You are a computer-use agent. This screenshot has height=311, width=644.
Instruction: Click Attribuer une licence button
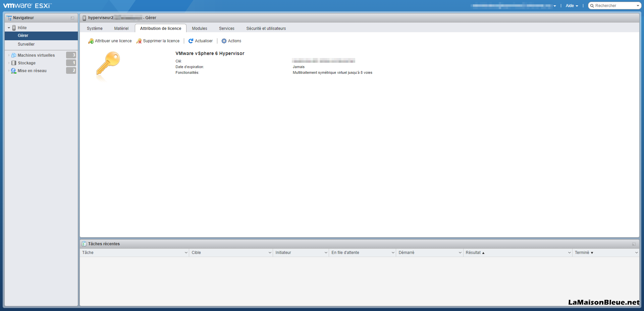tap(110, 41)
